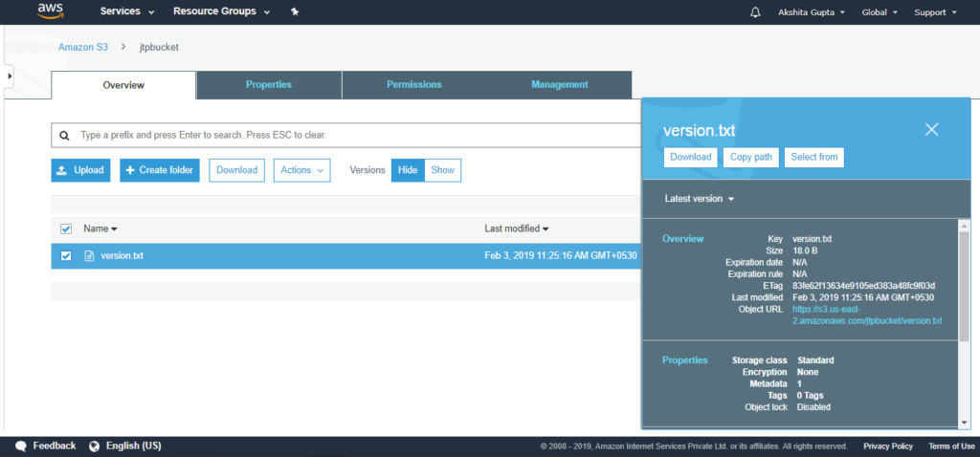
Task: Open the Actions dropdown
Action: tap(301, 170)
